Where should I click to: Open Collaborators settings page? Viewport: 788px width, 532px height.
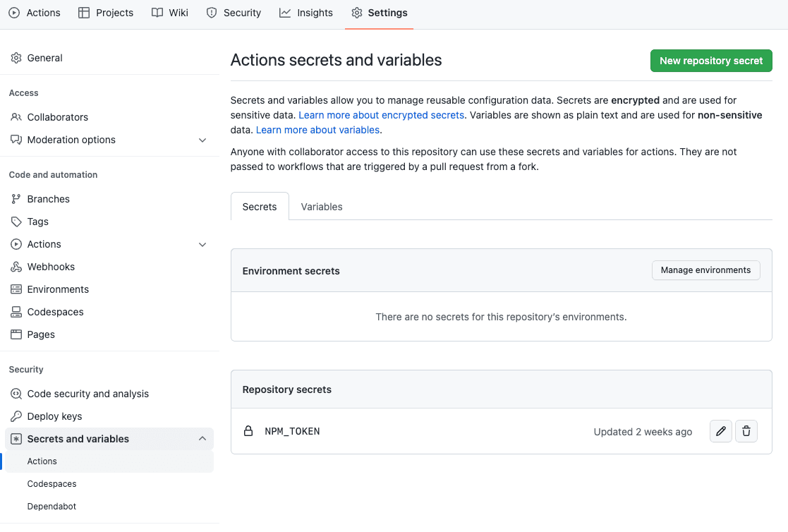(109, 117)
